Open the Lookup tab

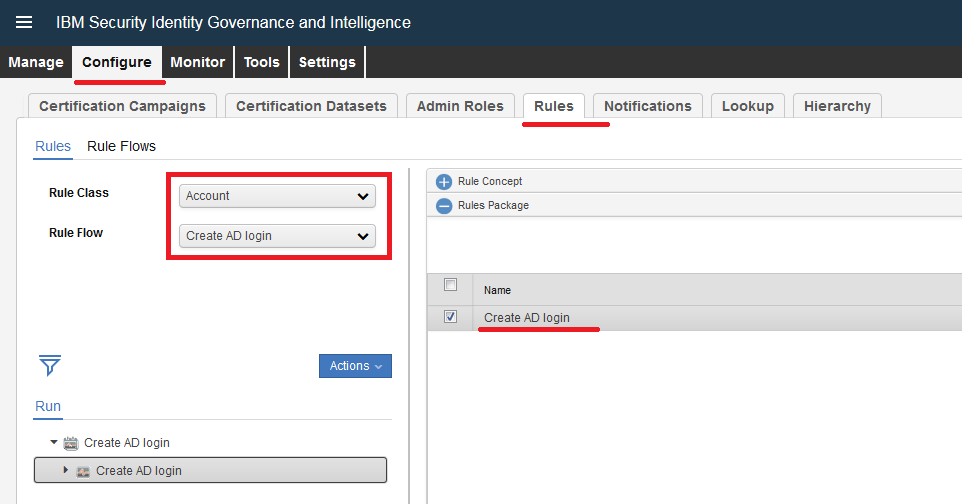(x=748, y=106)
